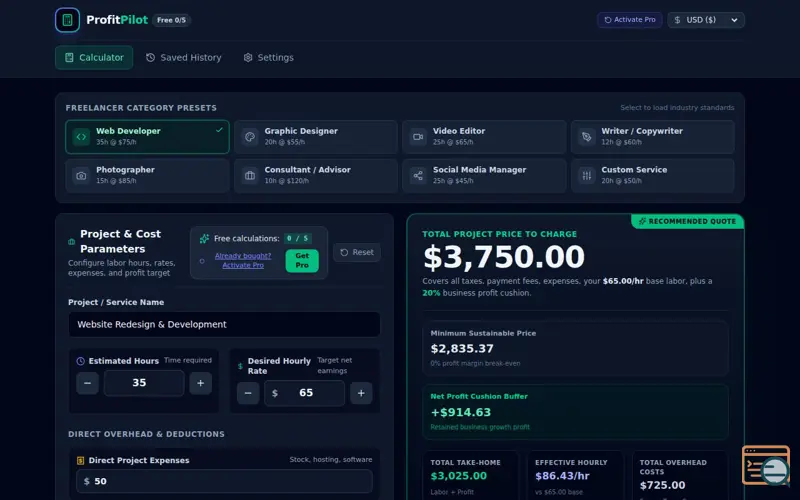Click the Project / Service Name input field

pyautogui.click(x=224, y=324)
